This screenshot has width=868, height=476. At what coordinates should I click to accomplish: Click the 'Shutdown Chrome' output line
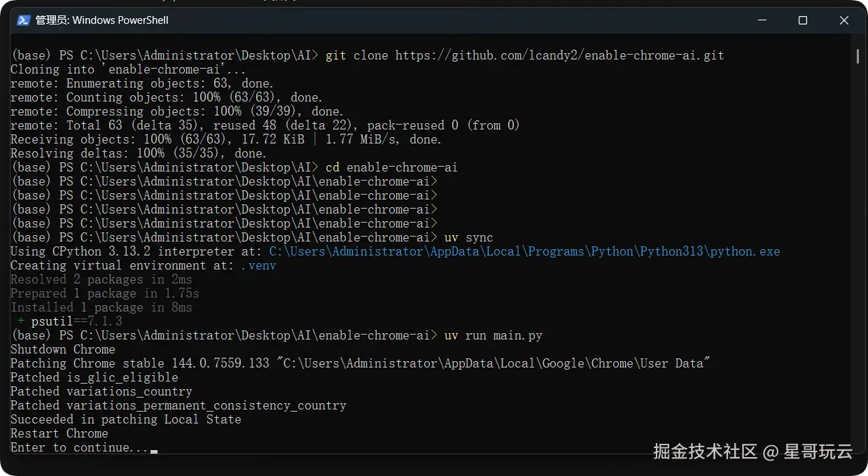click(x=62, y=349)
